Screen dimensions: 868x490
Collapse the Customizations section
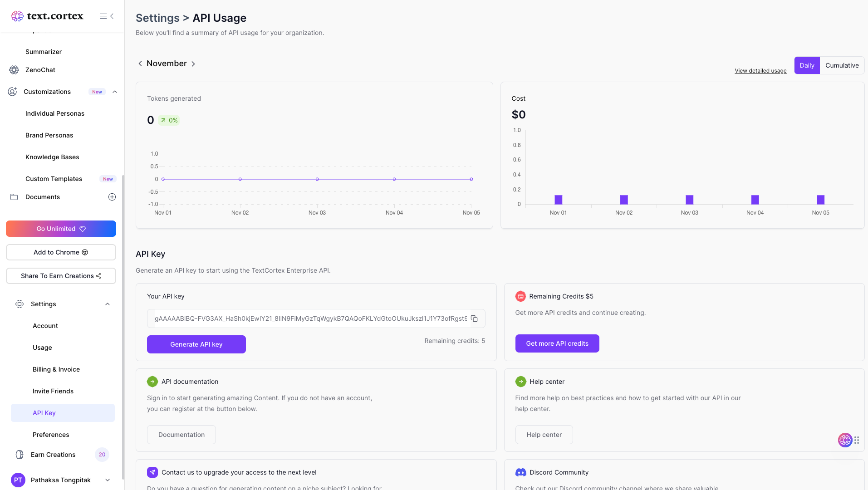(115, 92)
